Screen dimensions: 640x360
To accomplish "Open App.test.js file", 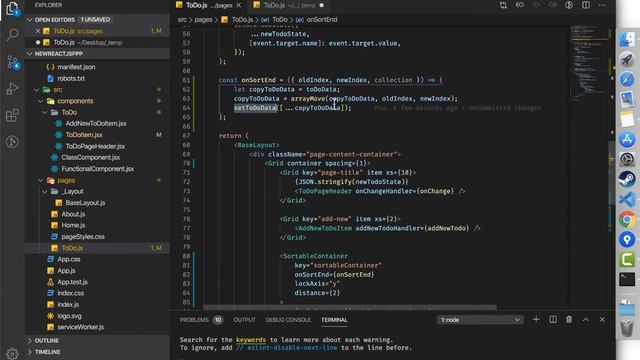I will [x=72, y=282].
